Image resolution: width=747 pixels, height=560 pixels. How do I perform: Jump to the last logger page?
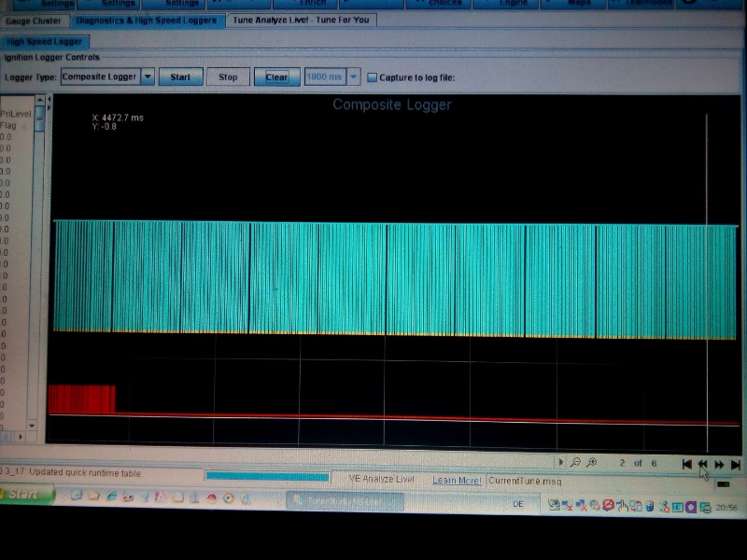tap(736, 464)
